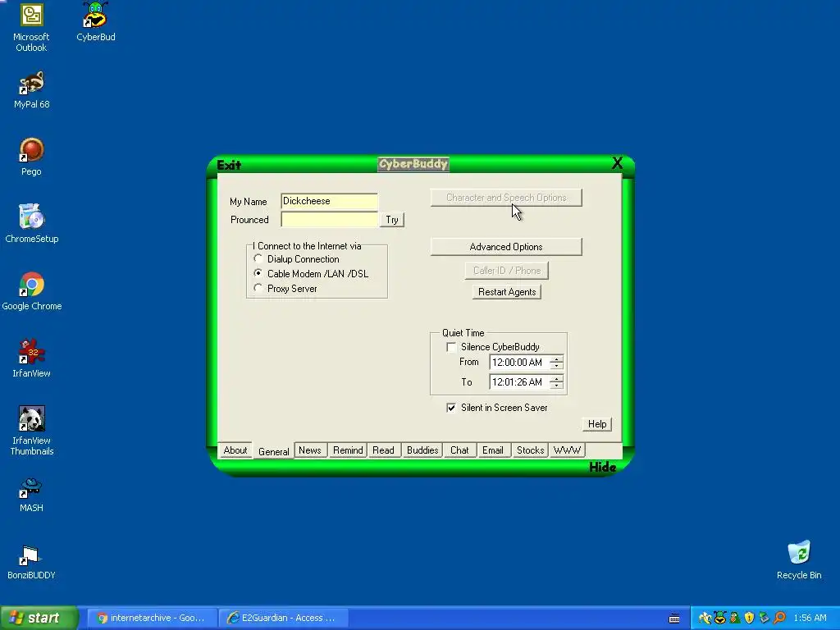Open the About tab
This screenshot has height=630, width=840.
point(235,450)
